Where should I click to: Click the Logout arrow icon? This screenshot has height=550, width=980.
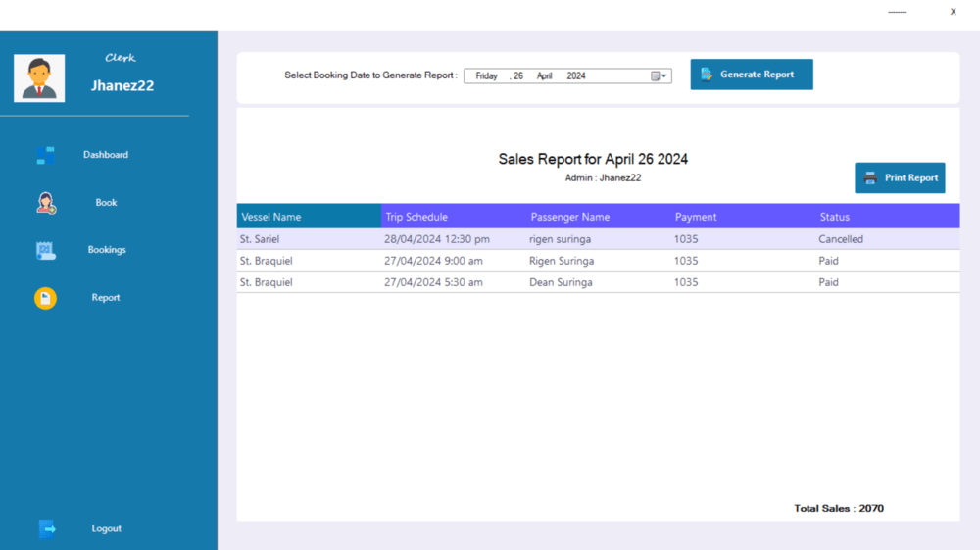point(47,528)
